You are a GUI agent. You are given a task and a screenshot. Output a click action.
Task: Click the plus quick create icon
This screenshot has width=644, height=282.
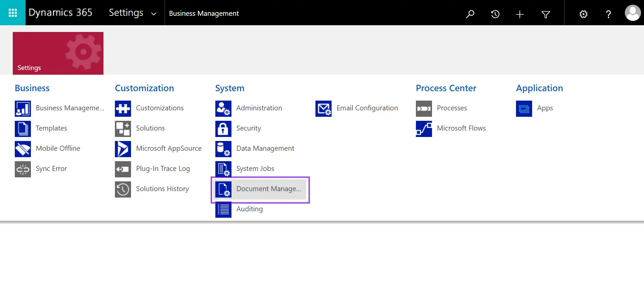click(520, 14)
